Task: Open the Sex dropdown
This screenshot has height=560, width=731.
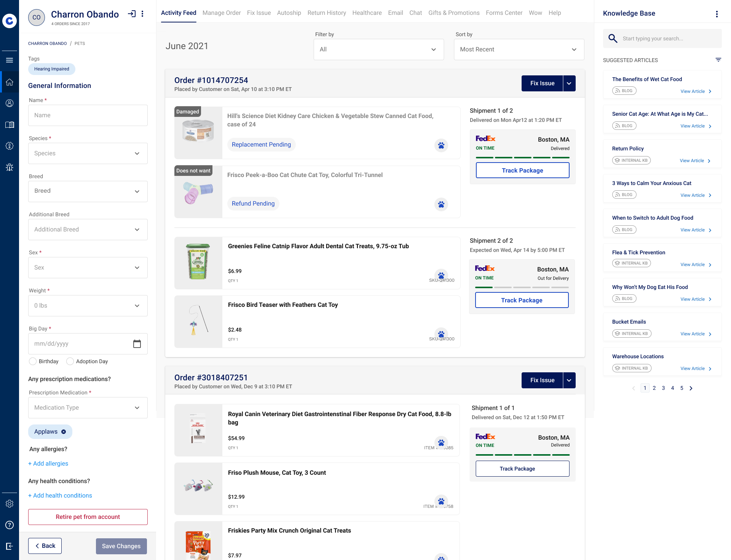Action: click(x=88, y=268)
